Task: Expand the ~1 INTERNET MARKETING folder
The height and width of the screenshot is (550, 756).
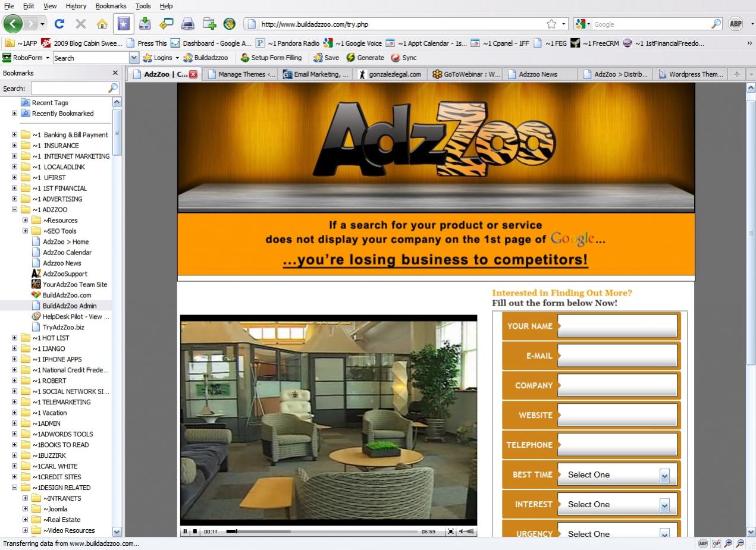Action: click(14, 156)
